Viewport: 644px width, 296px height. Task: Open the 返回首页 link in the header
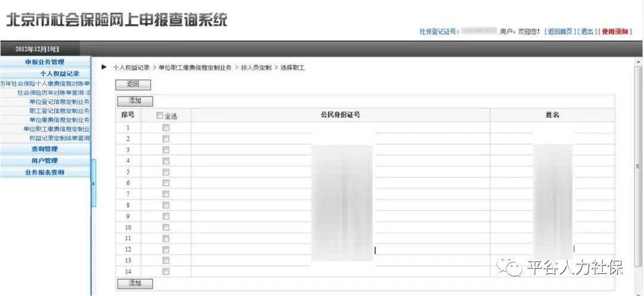560,32
